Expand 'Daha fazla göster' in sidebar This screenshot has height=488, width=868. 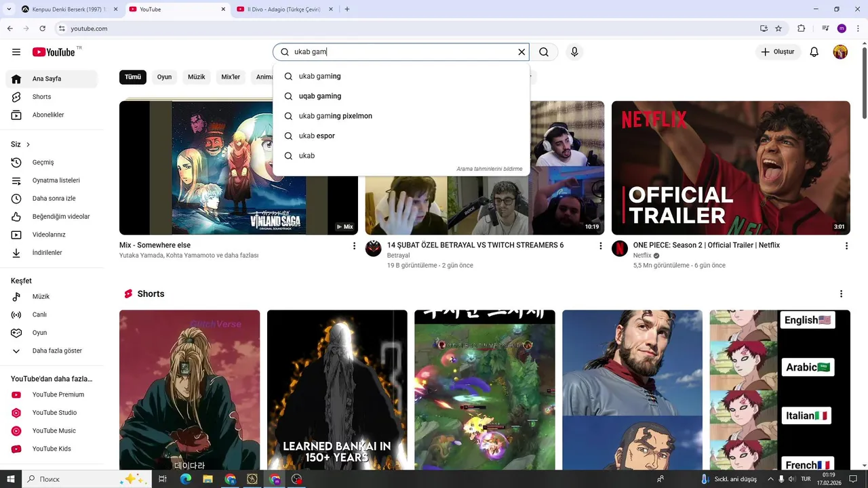tap(52, 351)
